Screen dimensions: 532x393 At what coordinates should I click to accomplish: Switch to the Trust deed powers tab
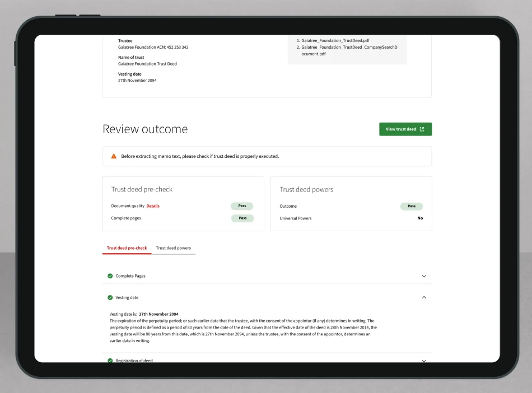click(x=174, y=248)
